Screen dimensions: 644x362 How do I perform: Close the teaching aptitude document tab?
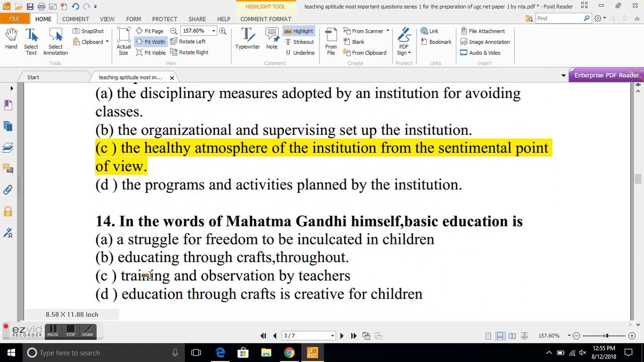(172, 78)
